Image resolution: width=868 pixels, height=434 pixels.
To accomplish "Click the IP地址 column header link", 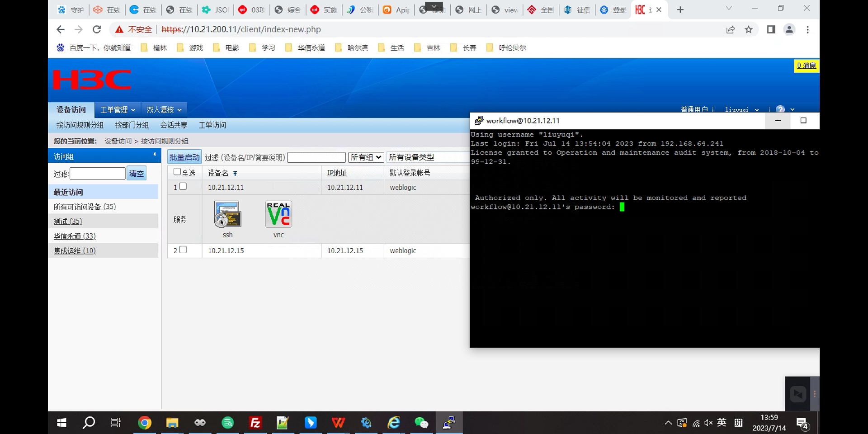I will tap(337, 173).
